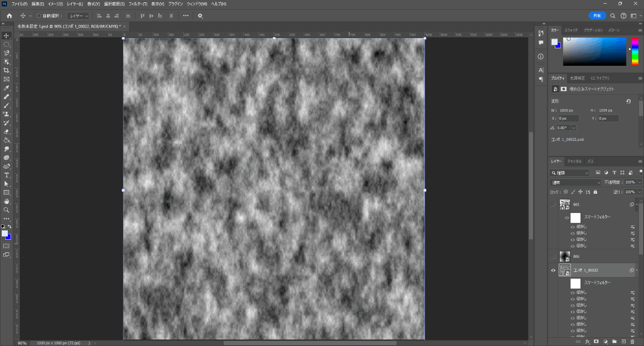Image resolution: width=644 pixels, height=346 pixels.
Task: Select the Move tool in the toolbar
Action: [x=6, y=35]
